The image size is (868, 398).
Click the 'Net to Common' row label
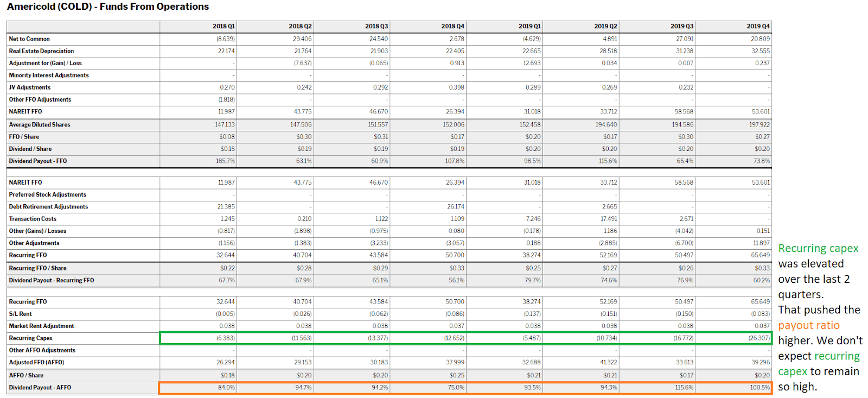click(29, 39)
